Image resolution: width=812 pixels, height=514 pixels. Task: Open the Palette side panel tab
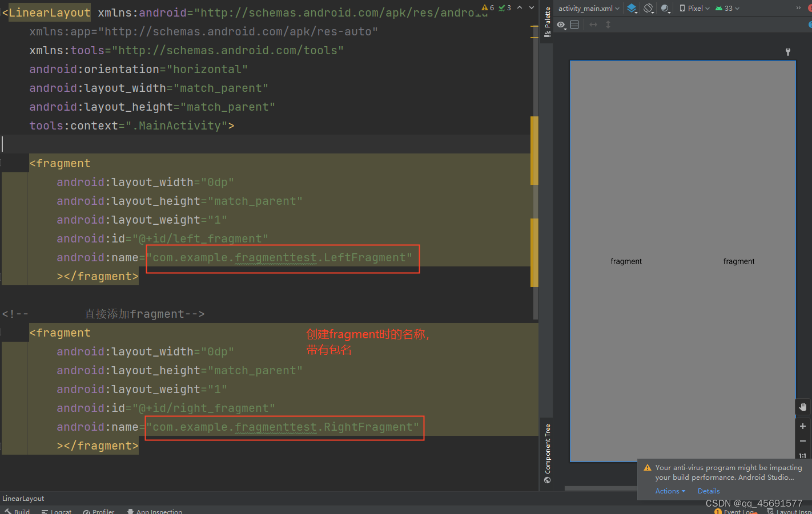pyautogui.click(x=547, y=22)
